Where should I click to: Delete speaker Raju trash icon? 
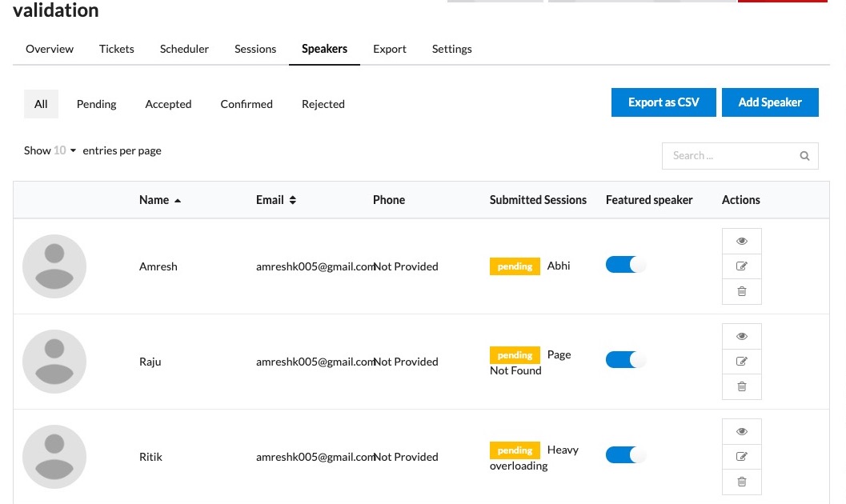click(x=741, y=386)
